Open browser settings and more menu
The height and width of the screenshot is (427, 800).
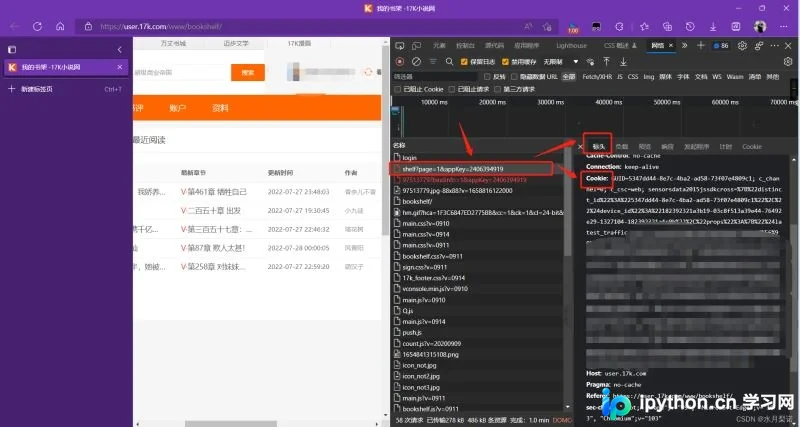[784, 27]
